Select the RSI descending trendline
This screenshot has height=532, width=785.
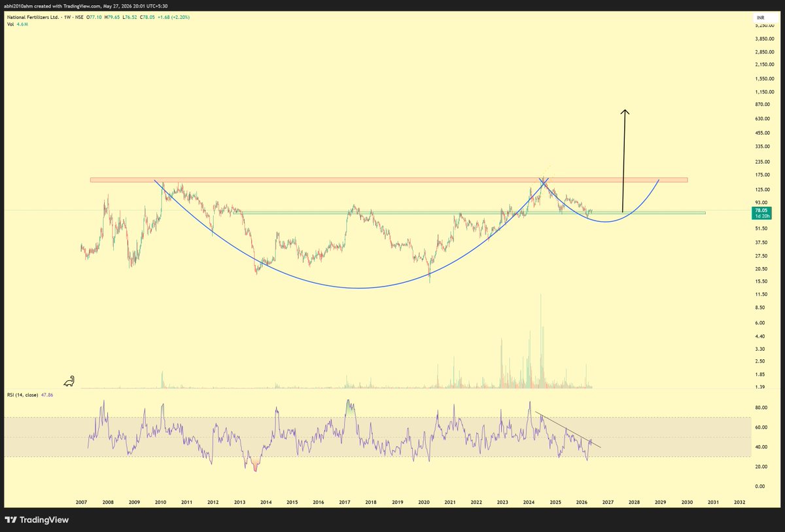(568, 429)
